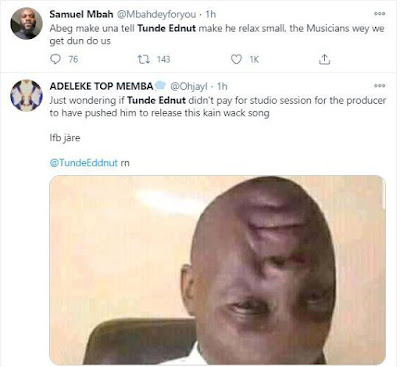
Task: View Samuel Mbah's profile picture
Action: 26,24
